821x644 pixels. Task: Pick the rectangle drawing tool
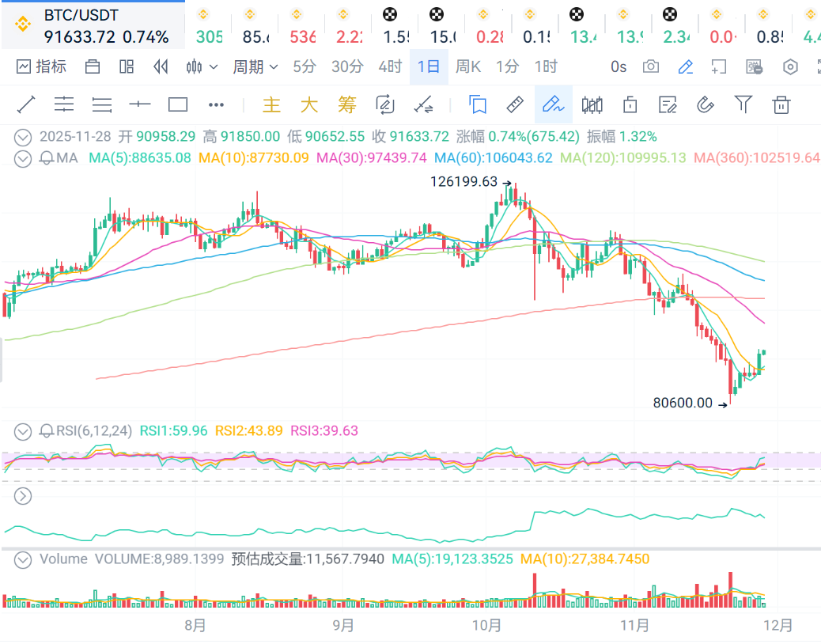(x=178, y=104)
